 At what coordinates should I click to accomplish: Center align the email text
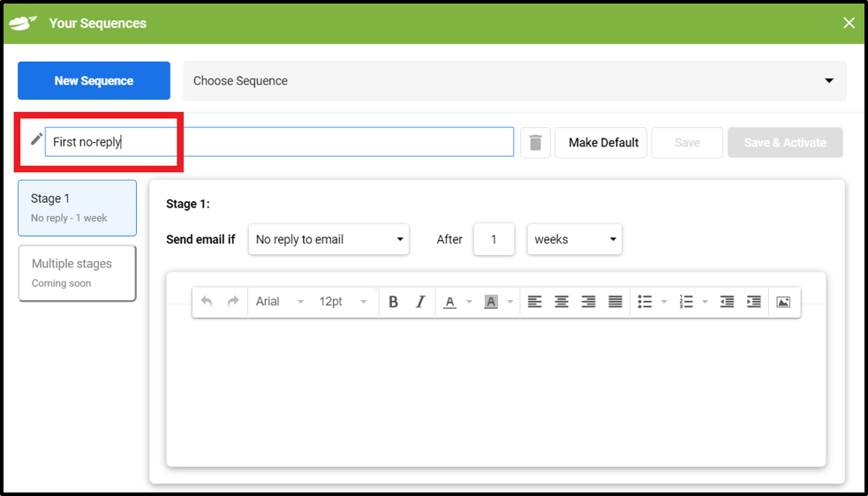click(x=562, y=302)
